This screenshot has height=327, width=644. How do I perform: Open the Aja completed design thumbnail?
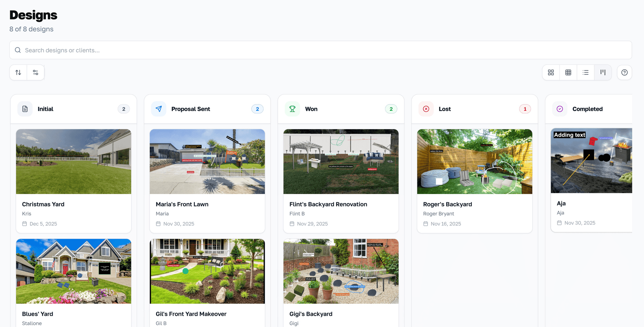[591, 161]
